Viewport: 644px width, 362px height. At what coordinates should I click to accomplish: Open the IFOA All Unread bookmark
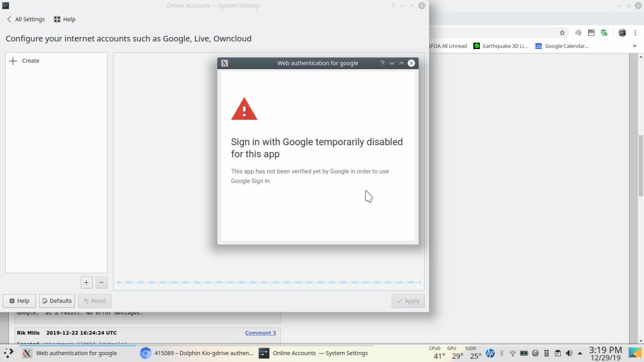448,46
